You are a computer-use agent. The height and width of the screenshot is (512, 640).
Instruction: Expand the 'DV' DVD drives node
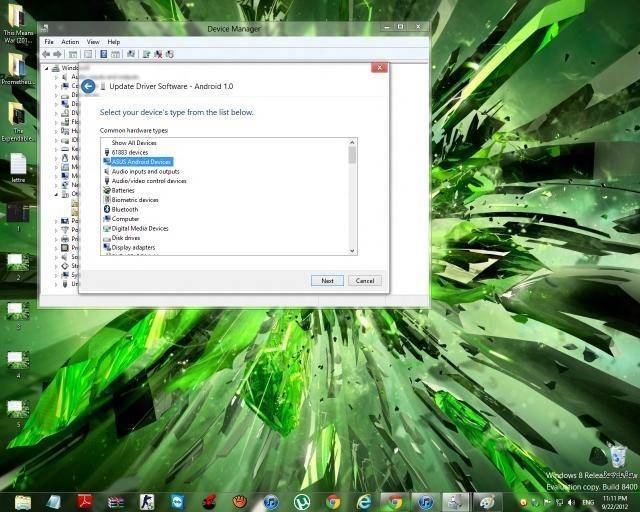(x=56, y=113)
